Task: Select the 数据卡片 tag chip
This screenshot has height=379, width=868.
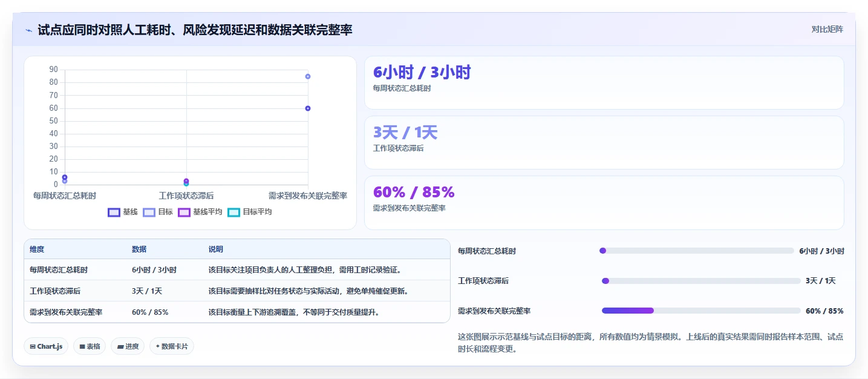Action: pyautogui.click(x=172, y=346)
